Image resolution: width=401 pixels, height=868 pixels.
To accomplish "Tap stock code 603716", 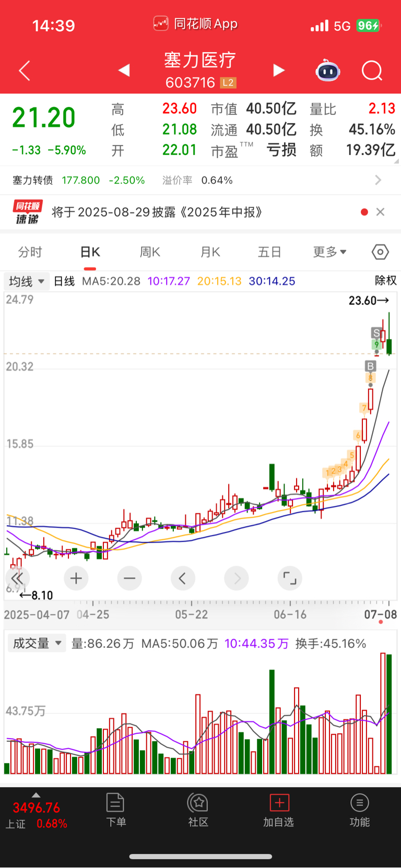I will (x=190, y=82).
